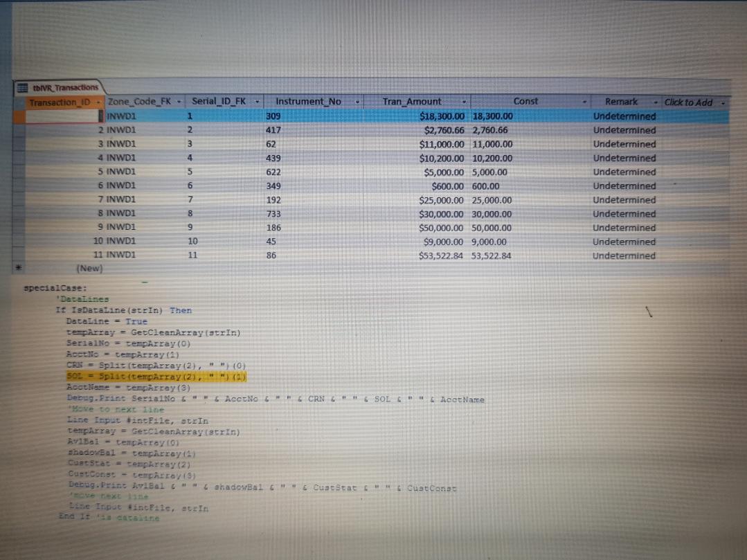Click the DataLine = True code line
Screen dimensions: 747x560
tap(107, 321)
